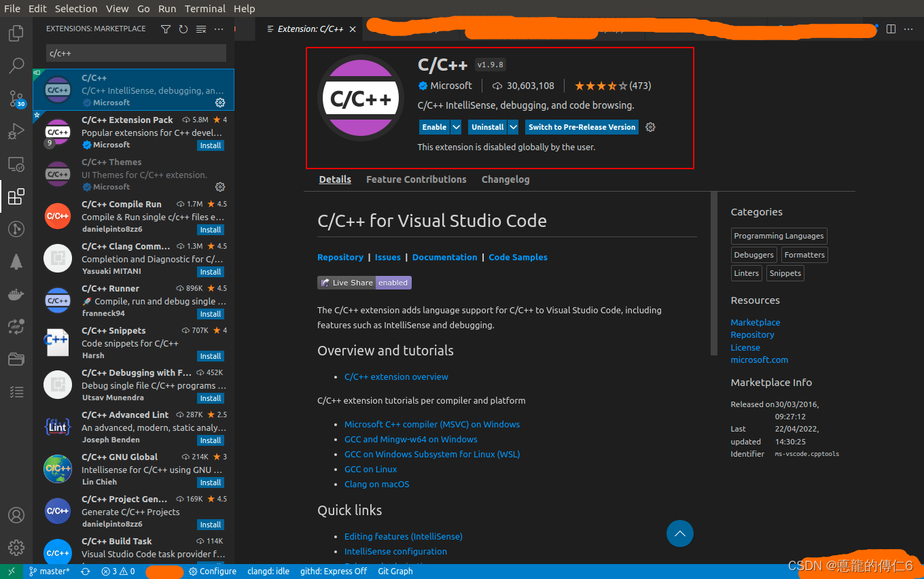924x579 pixels.
Task: Open the Manage gear in activity bar
Action: 16,548
